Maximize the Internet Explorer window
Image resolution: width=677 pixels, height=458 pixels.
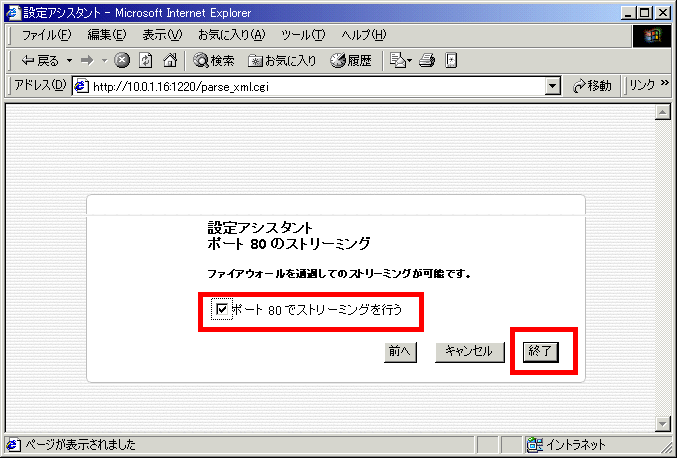644,13
